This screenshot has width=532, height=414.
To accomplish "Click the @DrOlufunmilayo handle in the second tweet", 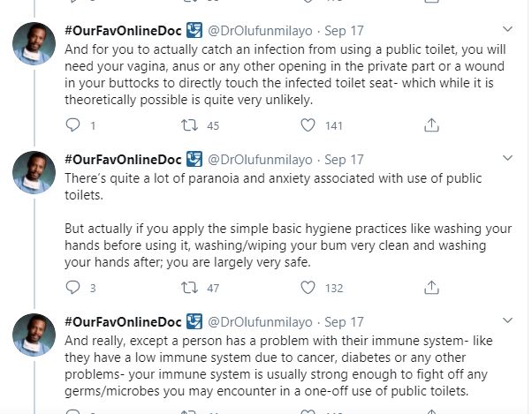I will point(260,160).
